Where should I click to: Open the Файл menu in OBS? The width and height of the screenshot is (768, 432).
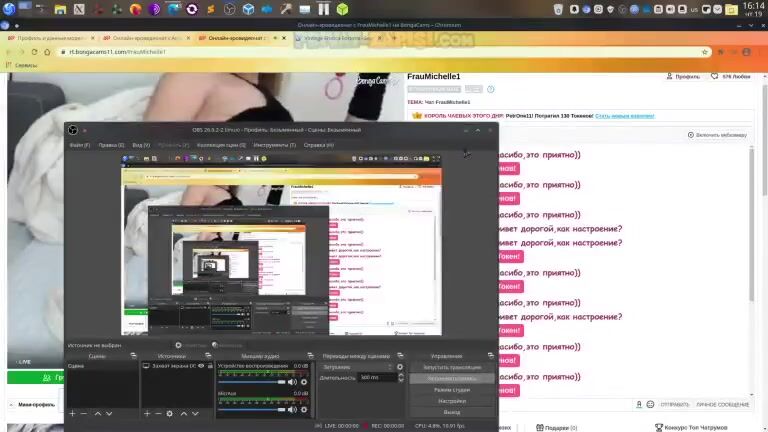(79, 145)
